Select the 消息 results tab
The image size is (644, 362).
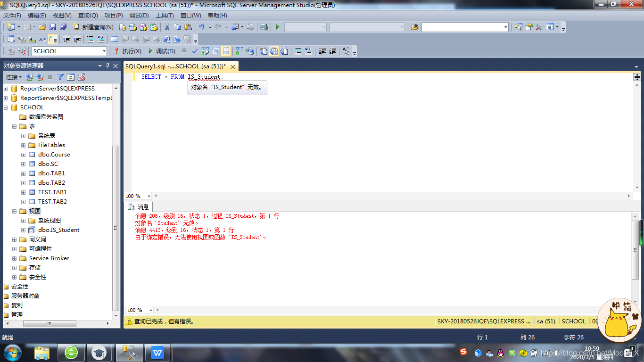[x=139, y=206]
